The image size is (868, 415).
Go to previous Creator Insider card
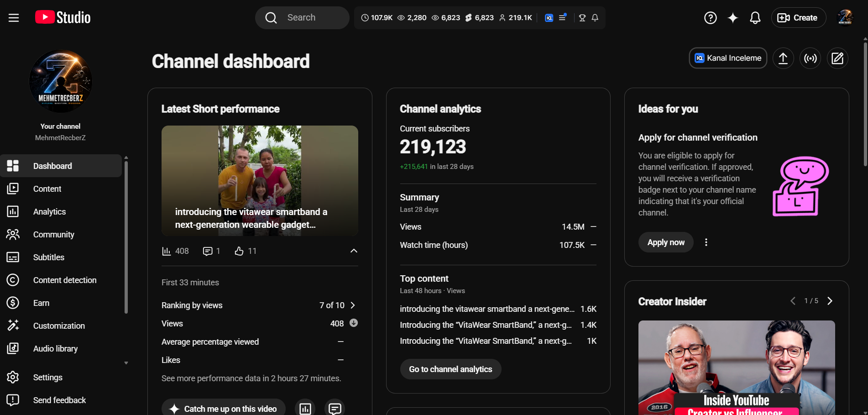pos(793,301)
